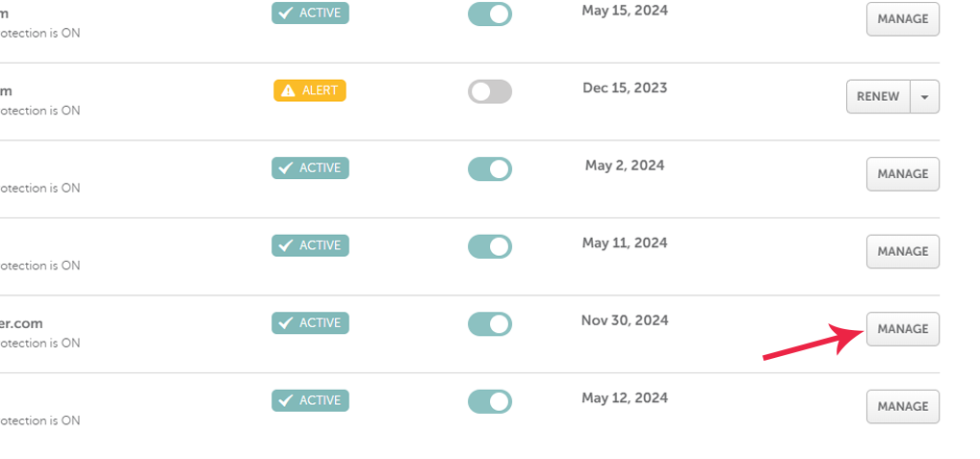Open MANAGE for the domain expiring Nov 30, 2024
The height and width of the screenshot is (459, 980).
[x=903, y=329]
